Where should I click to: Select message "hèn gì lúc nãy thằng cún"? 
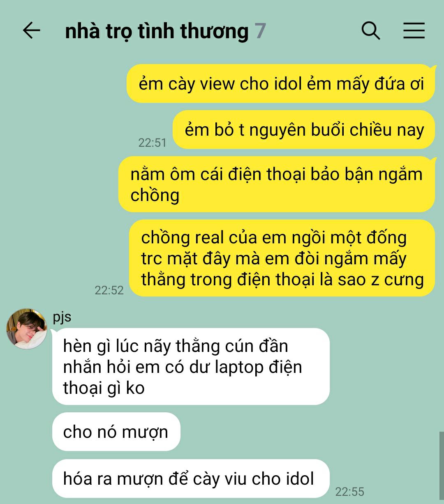191,367
